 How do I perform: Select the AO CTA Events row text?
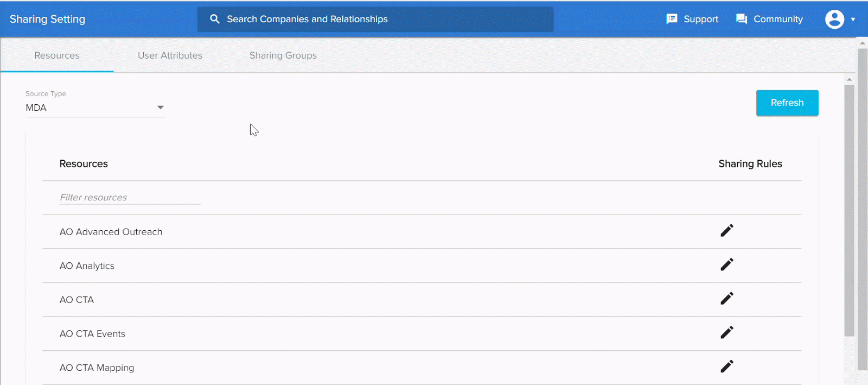click(x=92, y=333)
